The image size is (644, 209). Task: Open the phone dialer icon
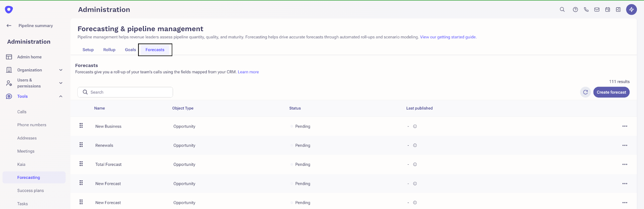coord(586,10)
